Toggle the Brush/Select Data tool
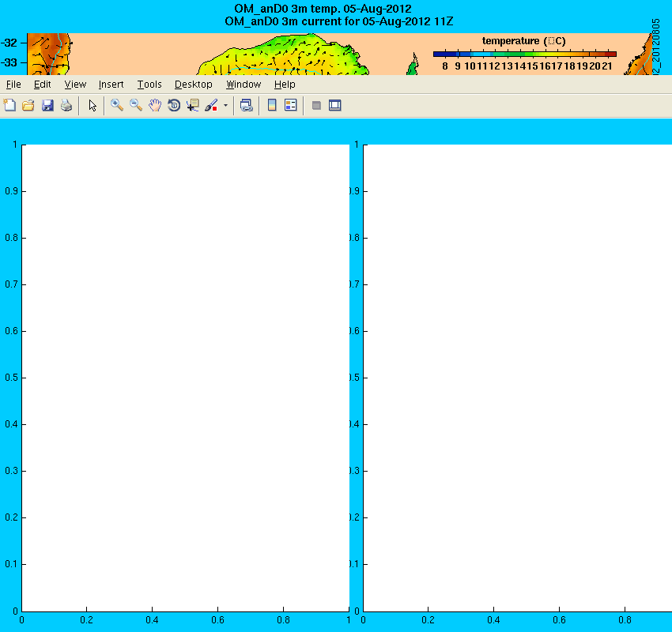Viewport: 672px width, 632px height. (x=211, y=105)
